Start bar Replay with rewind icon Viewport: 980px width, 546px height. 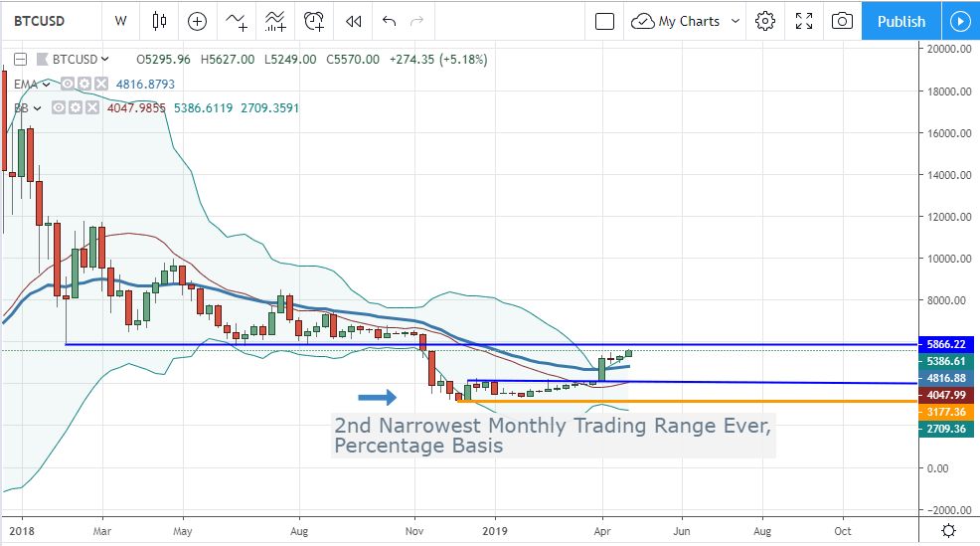coord(353,21)
